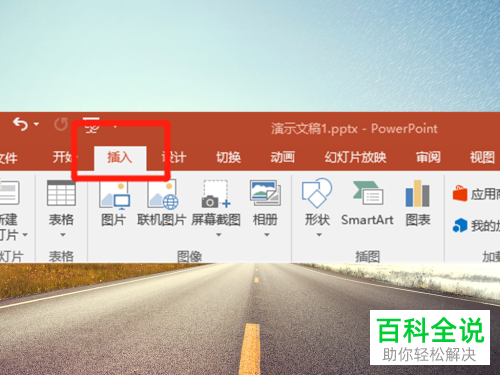Open the 文件 (File) menu tab
The image size is (500, 375).
8,158
